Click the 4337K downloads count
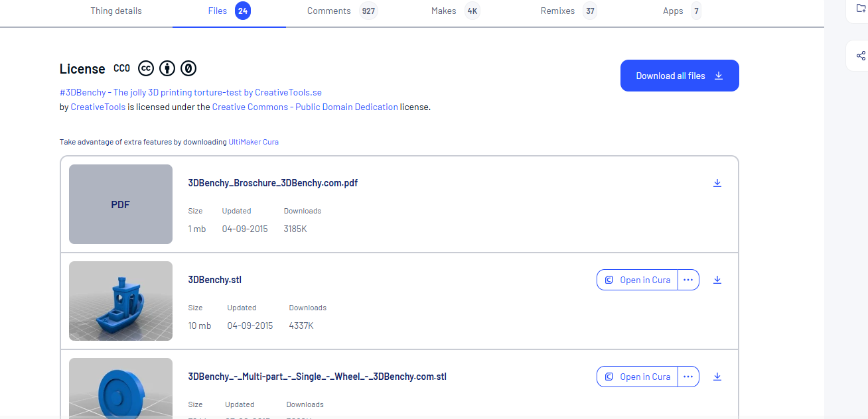868x419 pixels. click(301, 326)
